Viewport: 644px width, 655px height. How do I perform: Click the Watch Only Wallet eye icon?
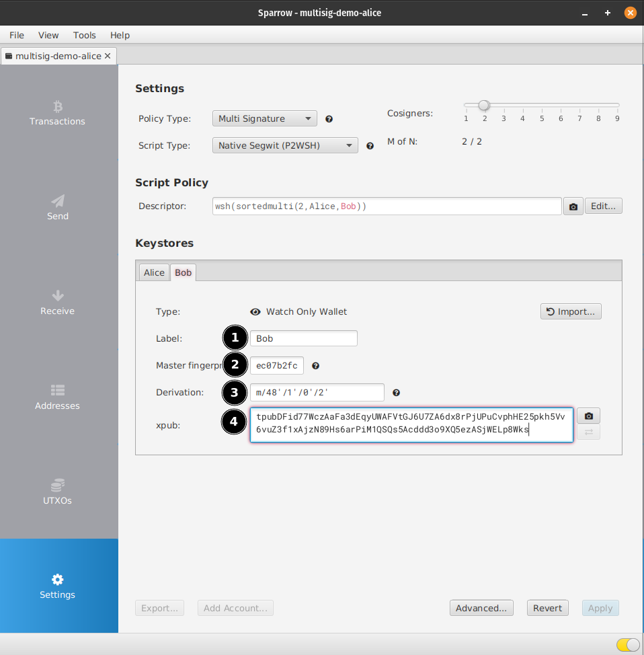click(255, 312)
